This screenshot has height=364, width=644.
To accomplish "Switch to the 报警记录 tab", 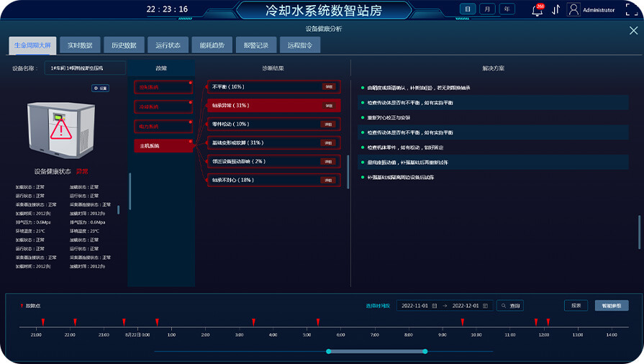I will coord(255,45).
